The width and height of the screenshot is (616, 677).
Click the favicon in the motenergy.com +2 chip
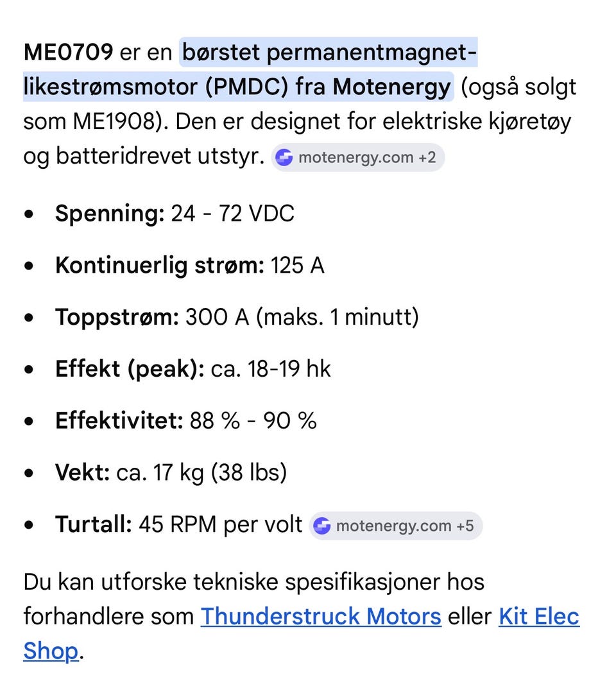click(284, 158)
